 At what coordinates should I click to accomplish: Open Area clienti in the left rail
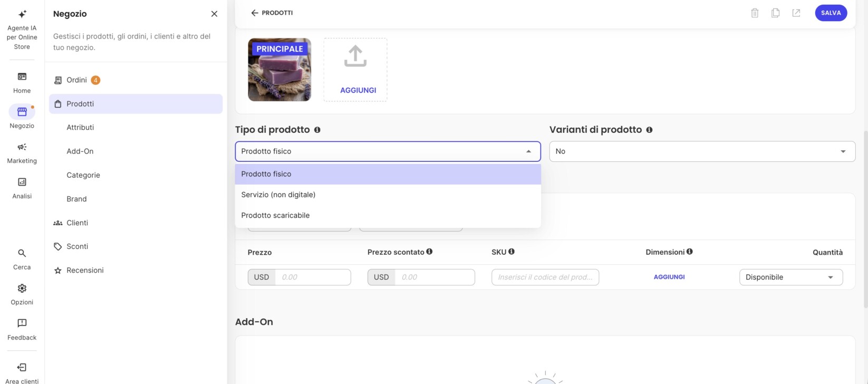22,373
